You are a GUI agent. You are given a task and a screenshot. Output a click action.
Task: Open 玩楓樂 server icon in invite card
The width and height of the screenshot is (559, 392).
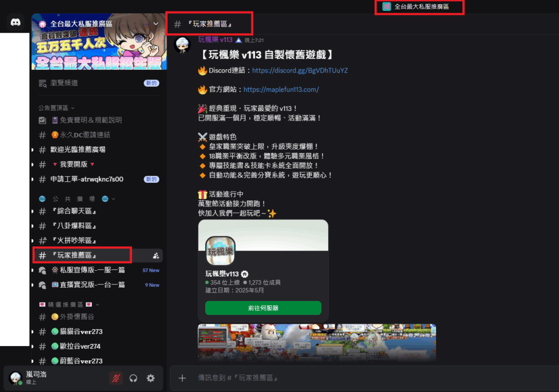tap(221, 251)
